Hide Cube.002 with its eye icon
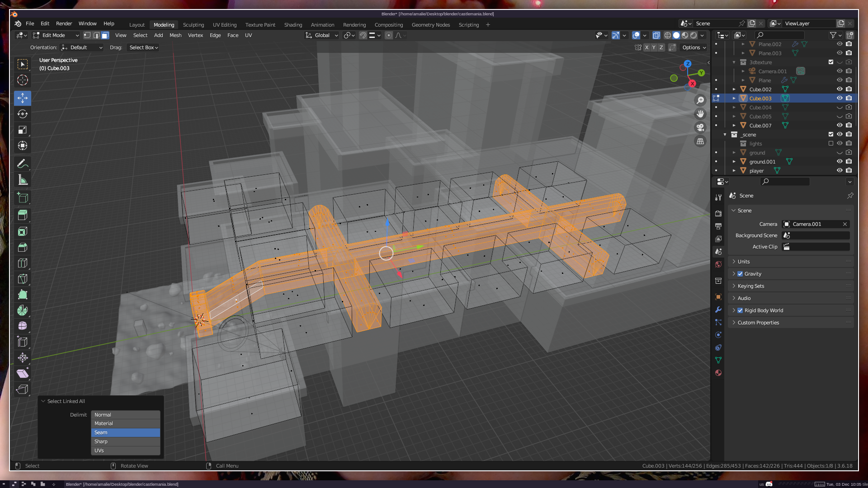This screenshot has height=488, width=868. coord(840,89)
